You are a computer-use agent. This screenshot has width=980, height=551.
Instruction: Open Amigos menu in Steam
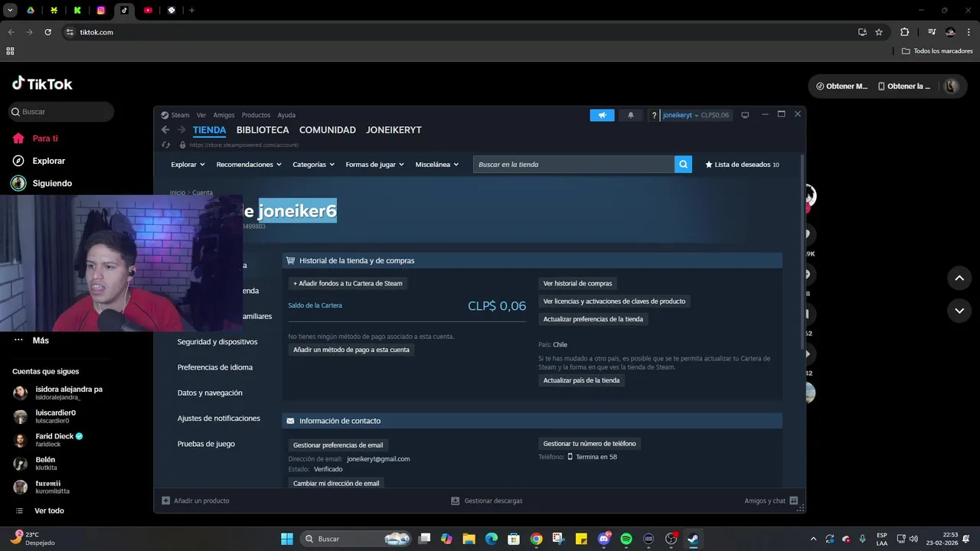224,115
